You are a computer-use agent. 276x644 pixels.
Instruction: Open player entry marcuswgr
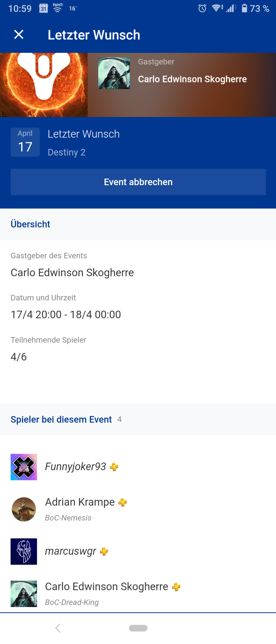(x=70, y=551)
